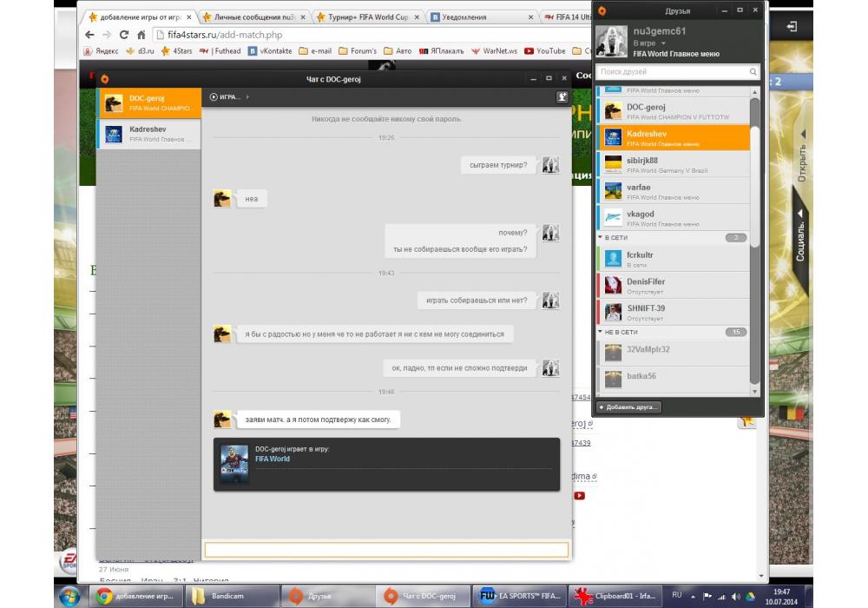This screenshot has height=608, width=868.
Task: Collapse the В СЕТИ friends group
Action: pos(601,237)
